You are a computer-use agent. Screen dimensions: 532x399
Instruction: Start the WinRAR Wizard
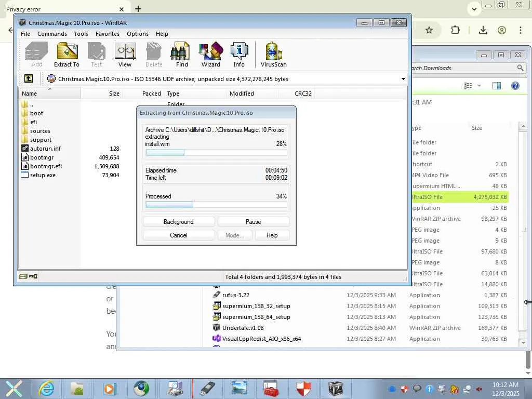tap(211, 55)
